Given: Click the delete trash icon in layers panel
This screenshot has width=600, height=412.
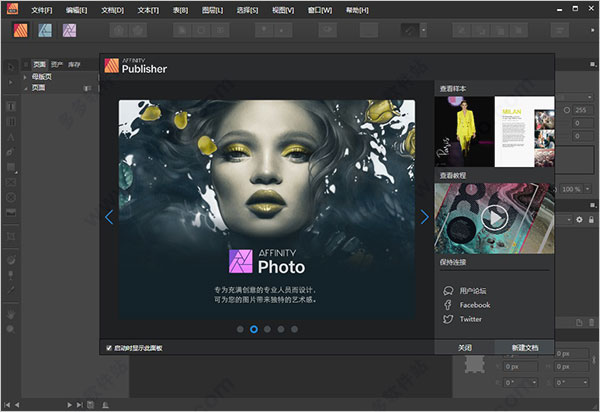Looking at the screenshot, I should pos(592,322).
